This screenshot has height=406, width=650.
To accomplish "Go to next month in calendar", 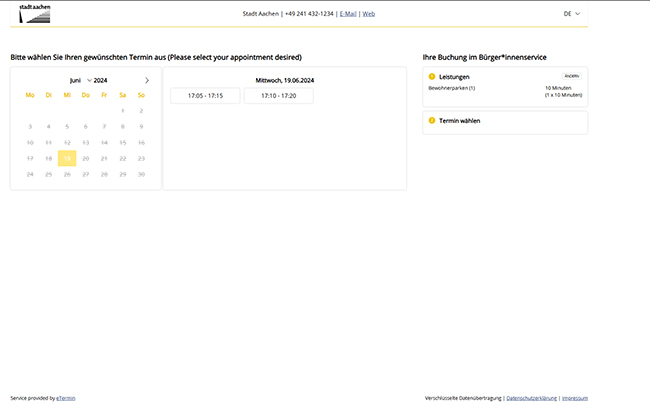I will (147, 80).
